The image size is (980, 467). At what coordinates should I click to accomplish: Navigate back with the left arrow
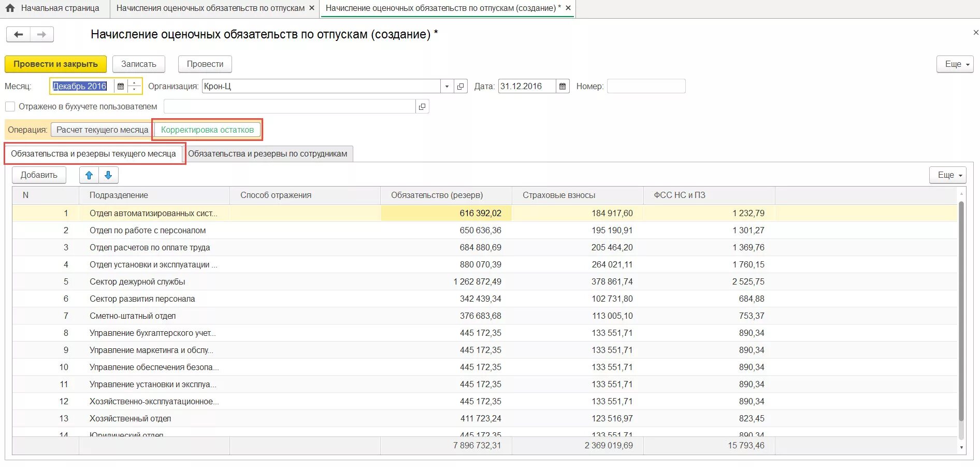[19, 35]
